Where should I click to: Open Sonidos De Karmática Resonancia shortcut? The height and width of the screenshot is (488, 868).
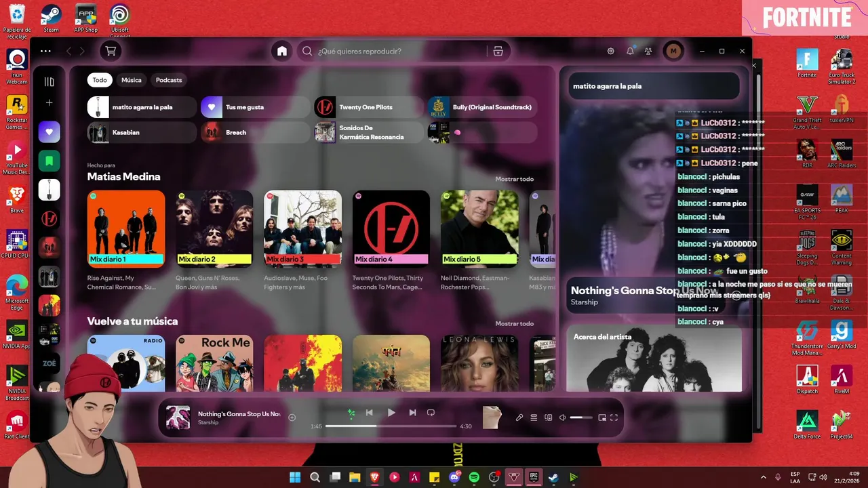point(369,132)
